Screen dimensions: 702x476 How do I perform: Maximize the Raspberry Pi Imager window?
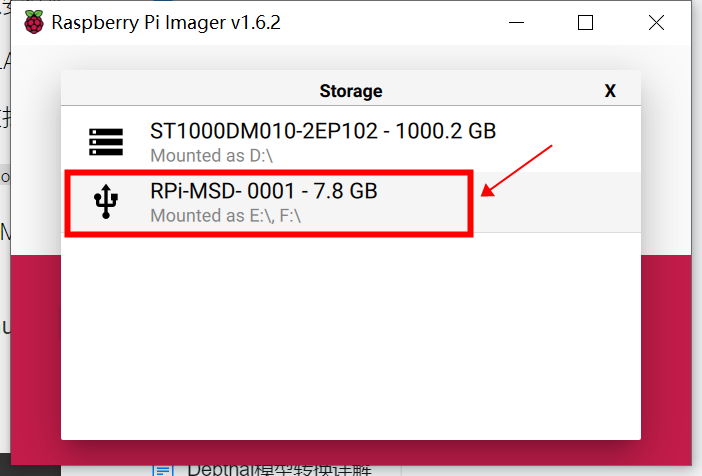coord(586,22)
